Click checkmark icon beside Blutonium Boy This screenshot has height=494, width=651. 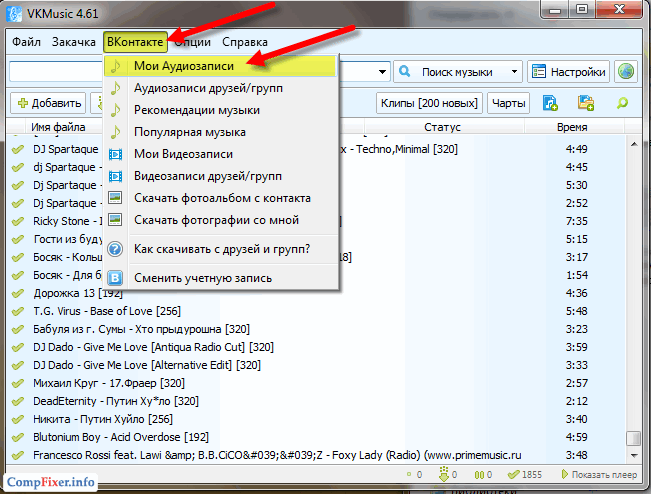click(17, 438)
